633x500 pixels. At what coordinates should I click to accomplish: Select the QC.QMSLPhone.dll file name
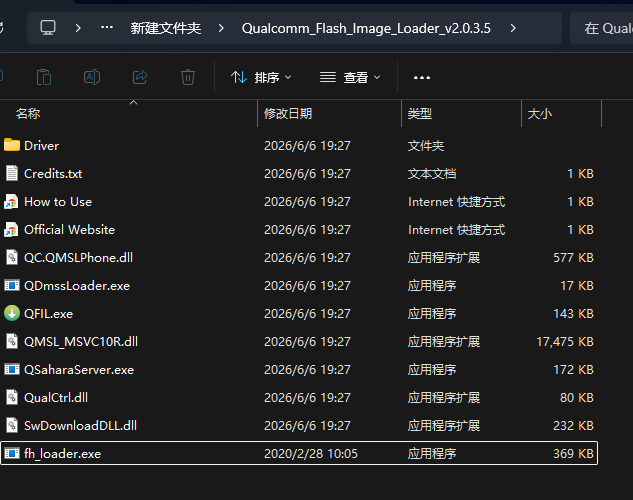point(78,257)
